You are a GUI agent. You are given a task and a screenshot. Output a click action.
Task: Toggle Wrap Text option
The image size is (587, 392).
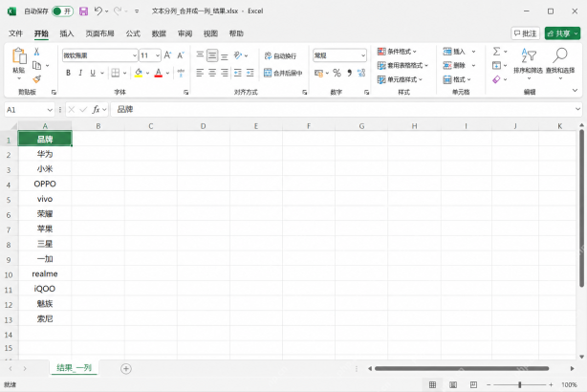click(280, 55)
